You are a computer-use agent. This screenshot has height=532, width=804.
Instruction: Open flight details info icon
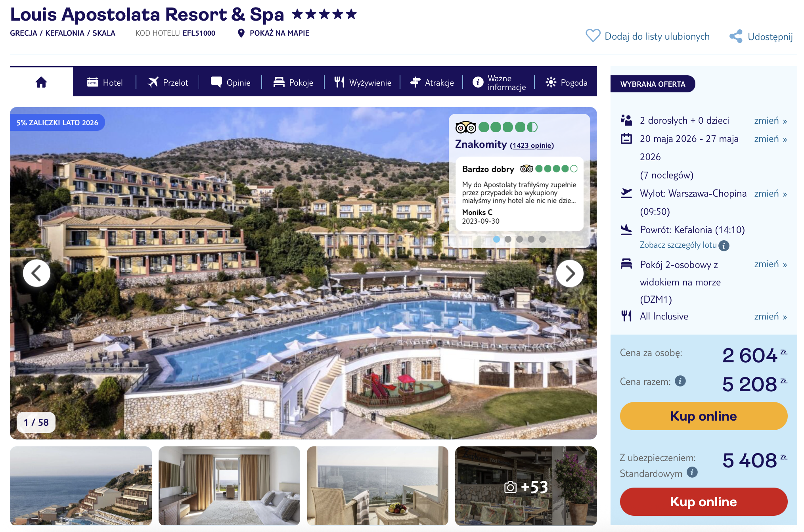tap(724, 246)
